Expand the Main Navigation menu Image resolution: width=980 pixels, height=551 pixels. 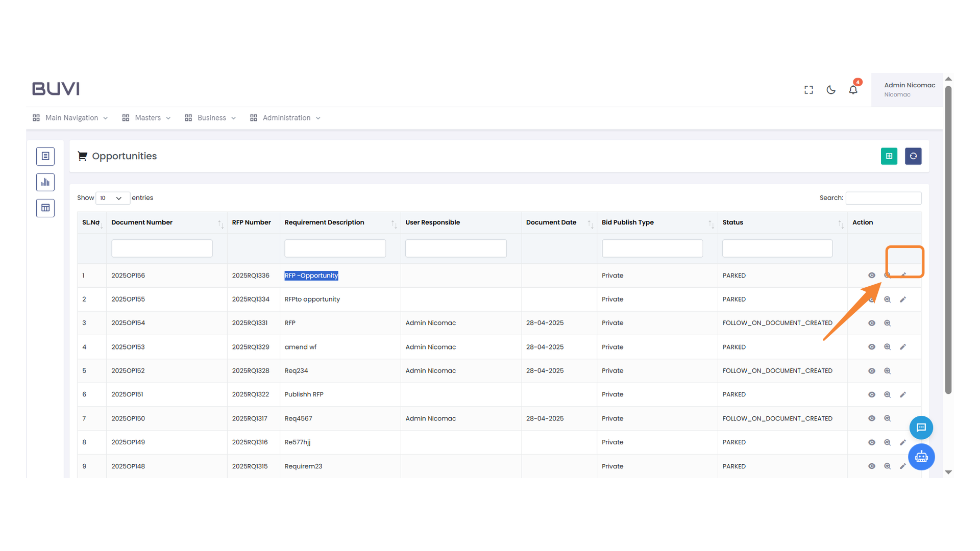(x=70, y=118)
